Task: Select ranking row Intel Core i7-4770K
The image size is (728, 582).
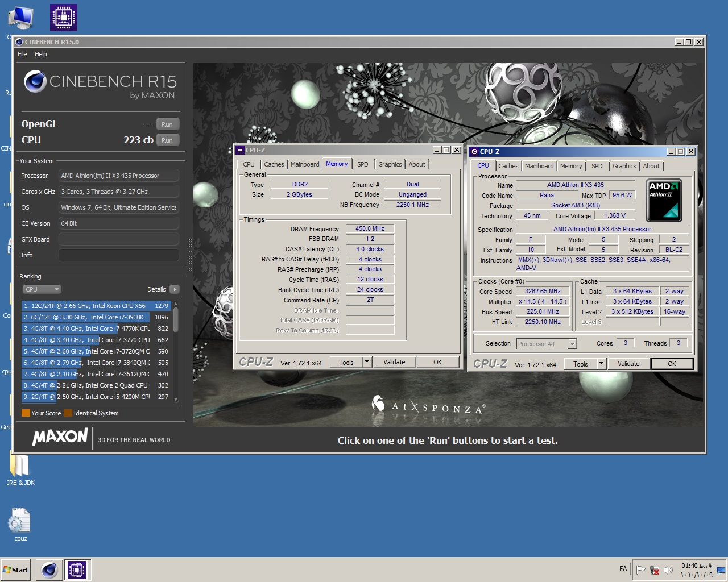Action: tap(96, 329)
